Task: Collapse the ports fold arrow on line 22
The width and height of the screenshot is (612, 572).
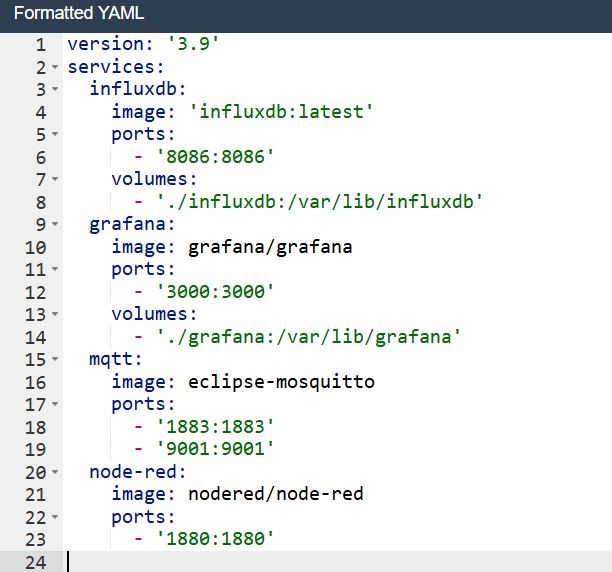Action: (55, 517)
